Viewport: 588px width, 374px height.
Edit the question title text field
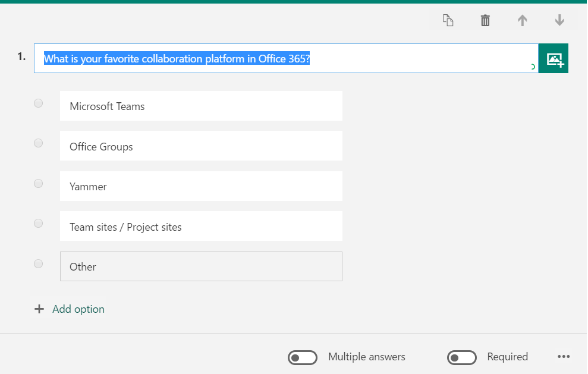[286, 58]
